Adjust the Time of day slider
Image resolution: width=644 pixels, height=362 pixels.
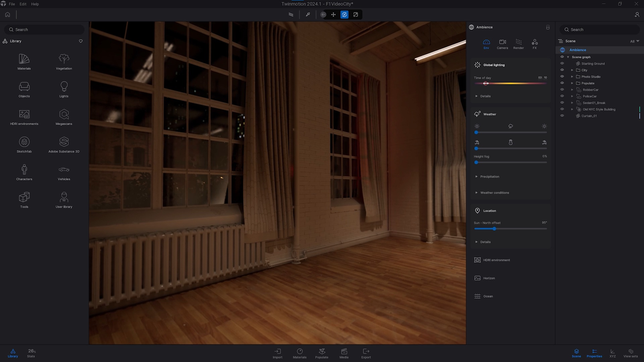[511, 83]
